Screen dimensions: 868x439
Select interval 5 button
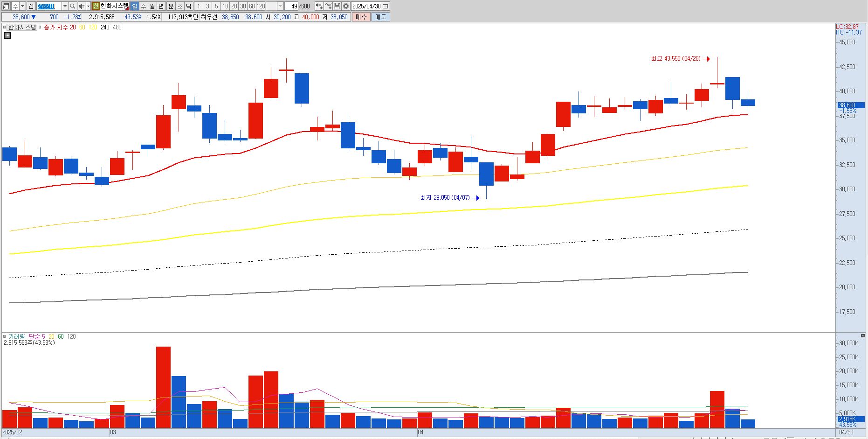pyautogui.click(x=216, y=6)
